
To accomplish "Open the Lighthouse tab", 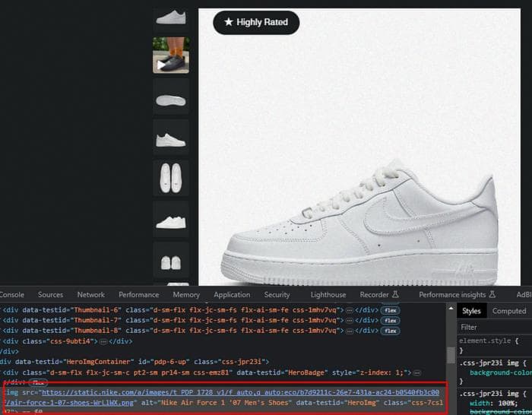I will coord(328,295).
